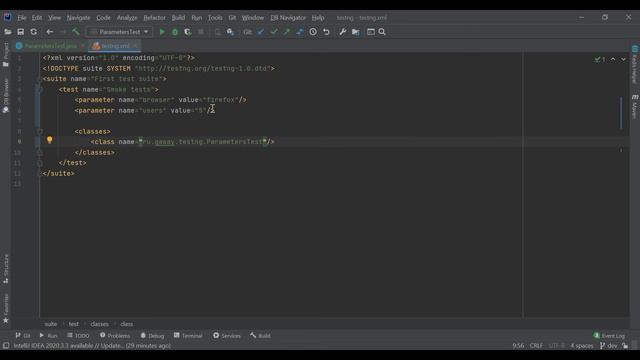This screenshot has height=360, width=640.
Task: Open Settings via the wrench icon
Action: [x=342, y=32]
